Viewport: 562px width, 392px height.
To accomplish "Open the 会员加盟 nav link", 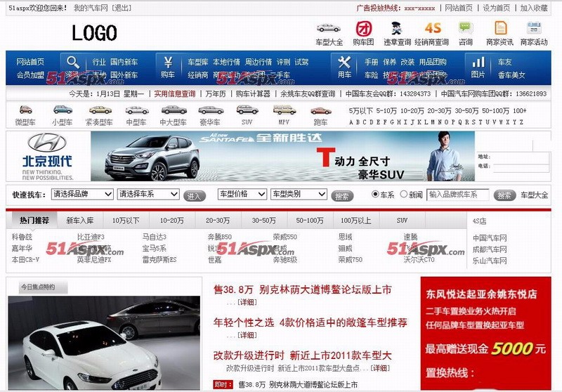I will pyautogui.click(x=30, y=75).
